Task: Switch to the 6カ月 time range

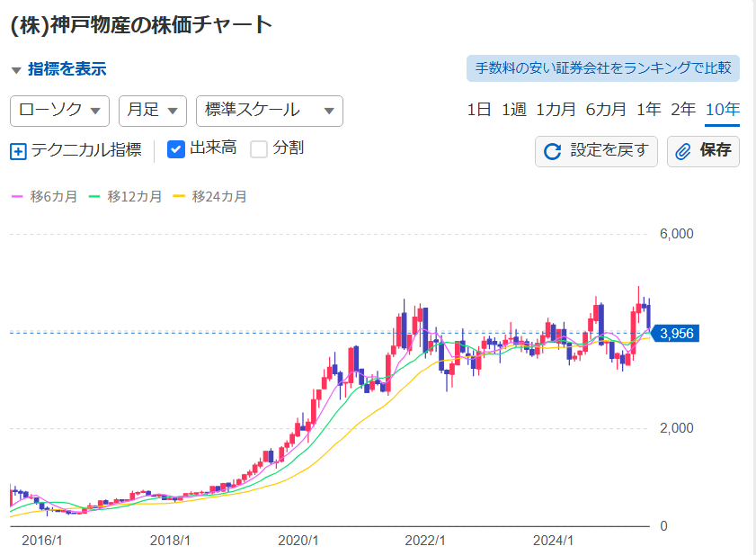Action: (x=606, y=110)
